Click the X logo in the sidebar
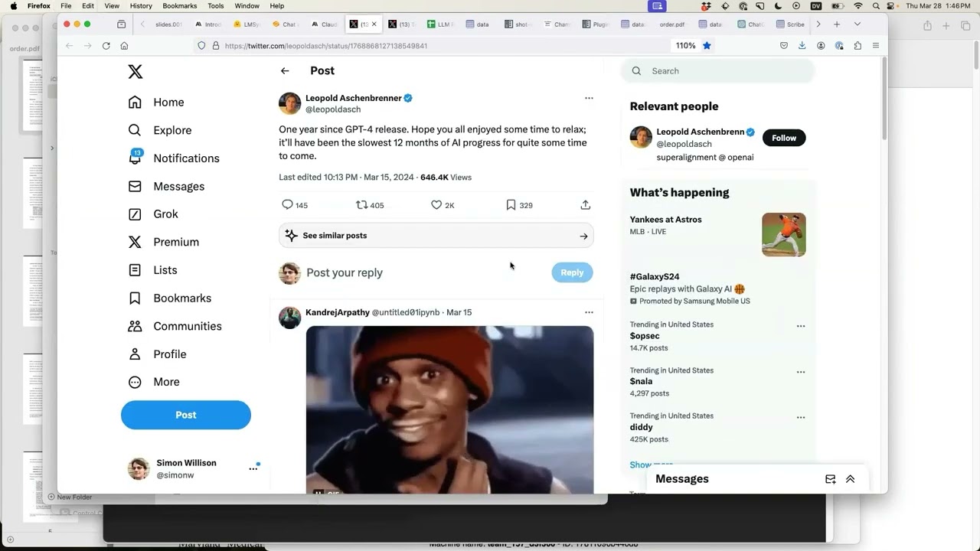 135,72
